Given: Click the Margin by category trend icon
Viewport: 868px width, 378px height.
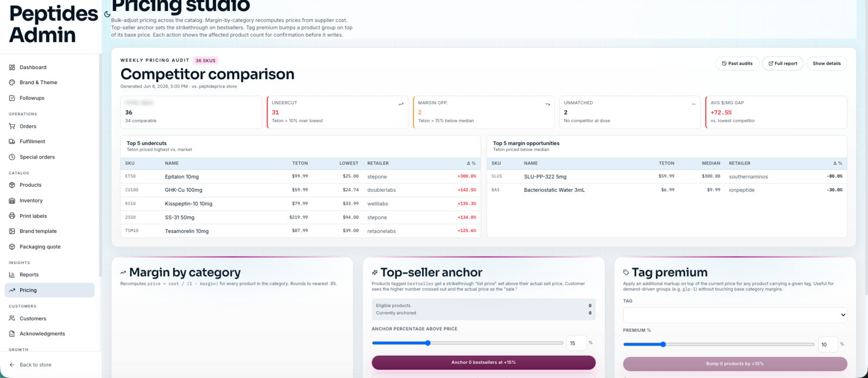Looking at the screenshot, I should [123, 273].
